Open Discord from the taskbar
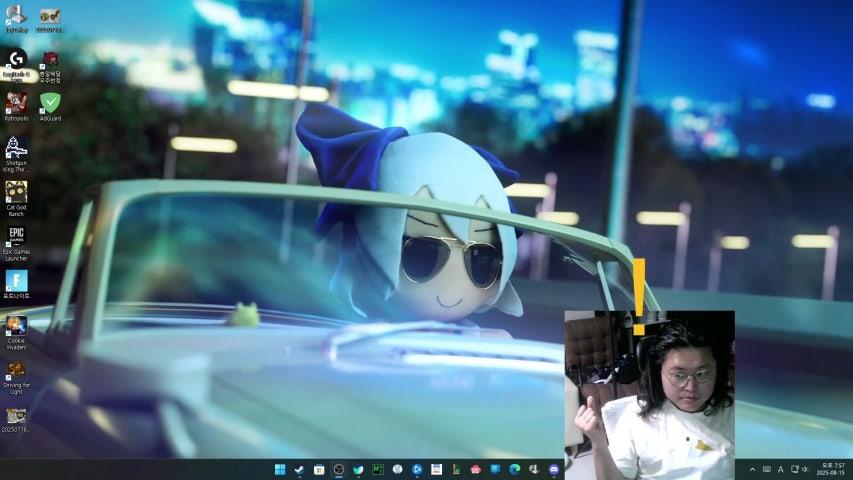 click(554, 469)
